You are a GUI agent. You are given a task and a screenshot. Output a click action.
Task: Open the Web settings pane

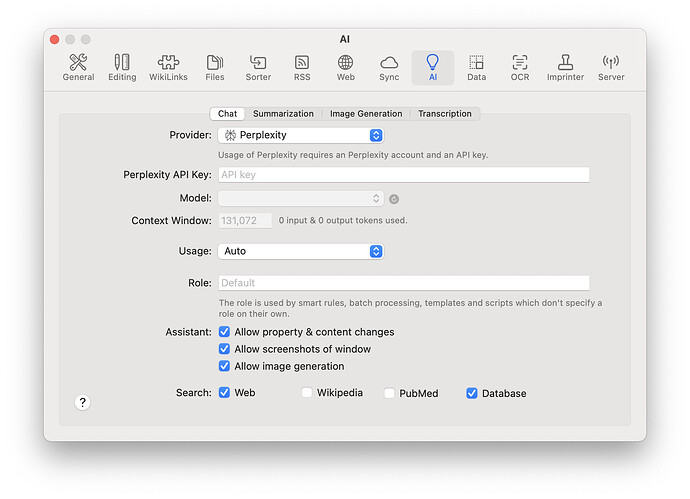point(345,68)
